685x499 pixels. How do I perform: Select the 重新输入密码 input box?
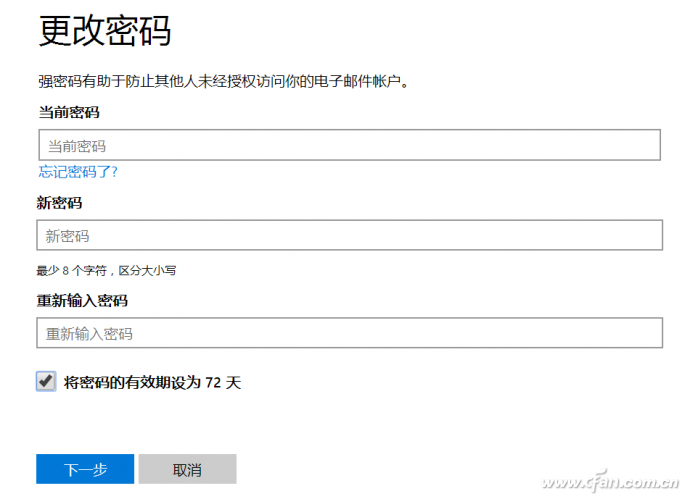point(350,333)
